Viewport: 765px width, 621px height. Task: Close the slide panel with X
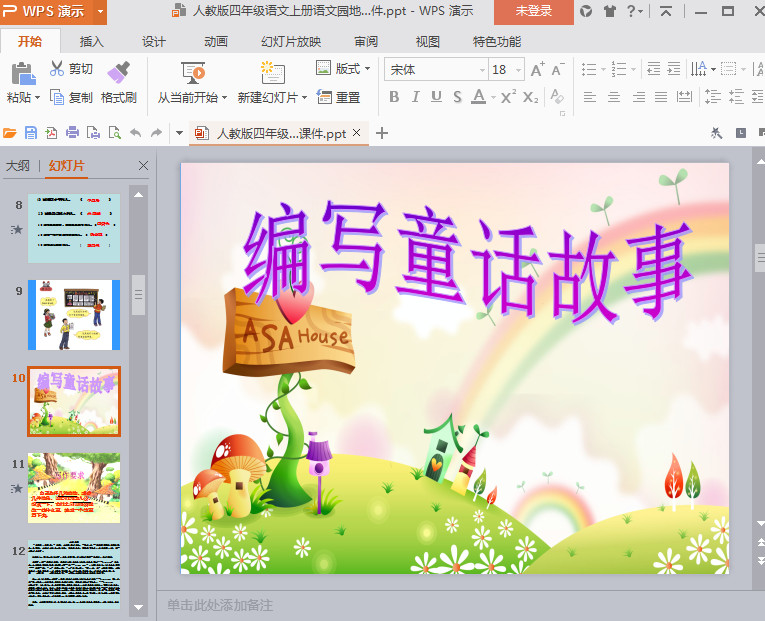coord(143,165)
